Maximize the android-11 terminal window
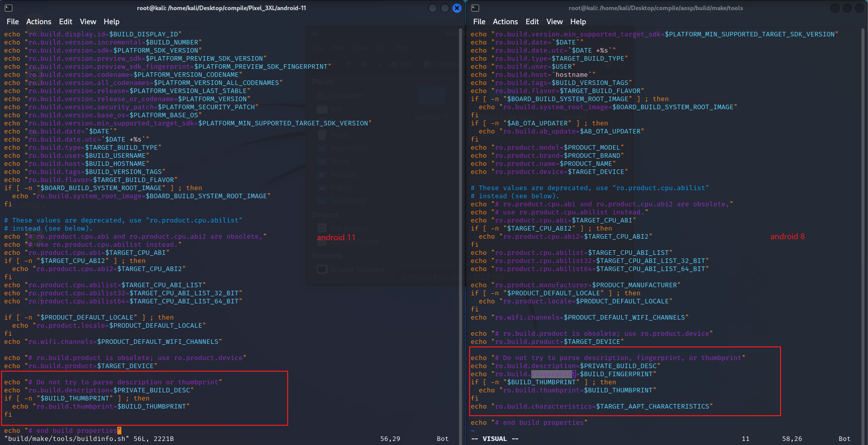868x445 pixels. pyautogui.click(x=445, y=8)
